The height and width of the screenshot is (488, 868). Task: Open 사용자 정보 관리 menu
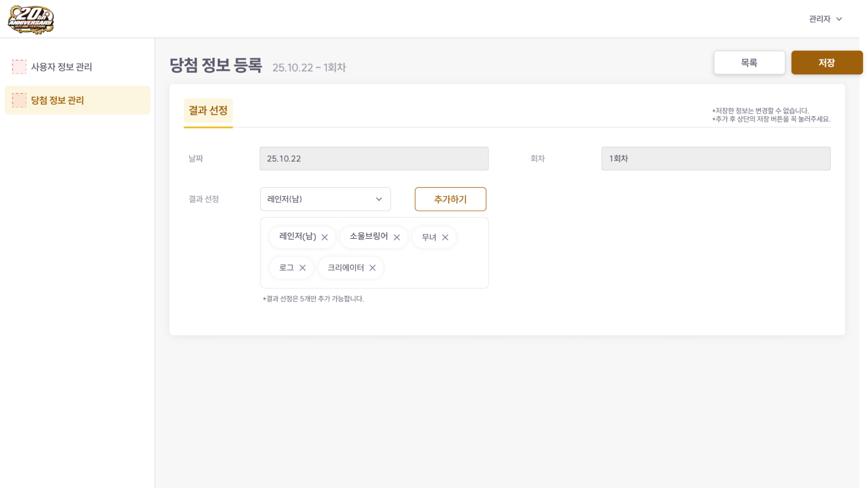point(61,67)
